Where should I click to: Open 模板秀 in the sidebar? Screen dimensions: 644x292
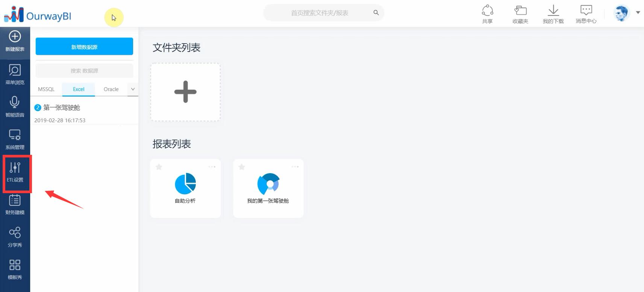(15, 269)
